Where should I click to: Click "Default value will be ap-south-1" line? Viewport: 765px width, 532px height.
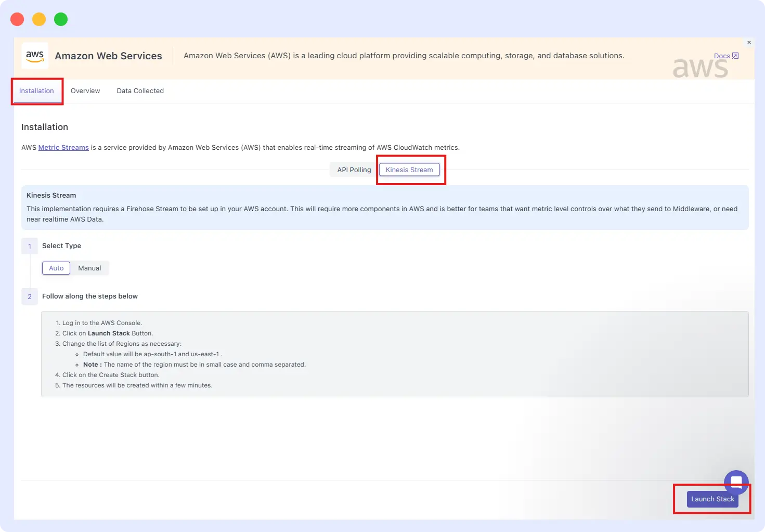[x=152, y=354]
